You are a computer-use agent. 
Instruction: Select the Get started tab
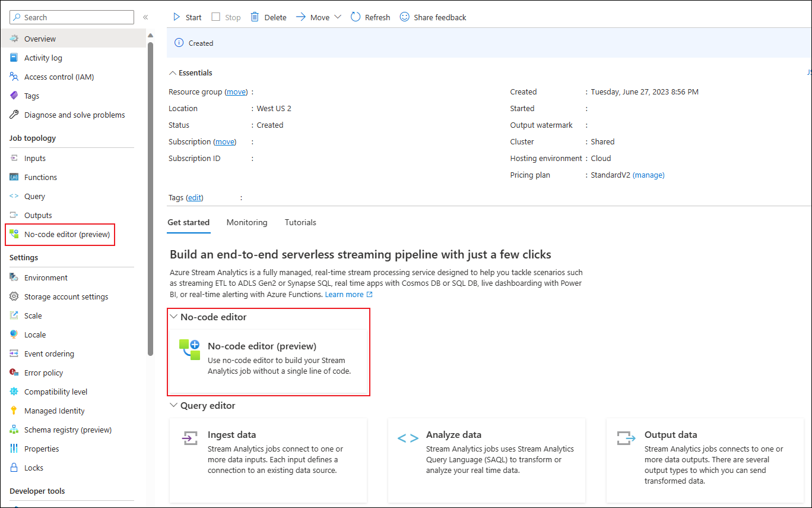click(188, 222)
